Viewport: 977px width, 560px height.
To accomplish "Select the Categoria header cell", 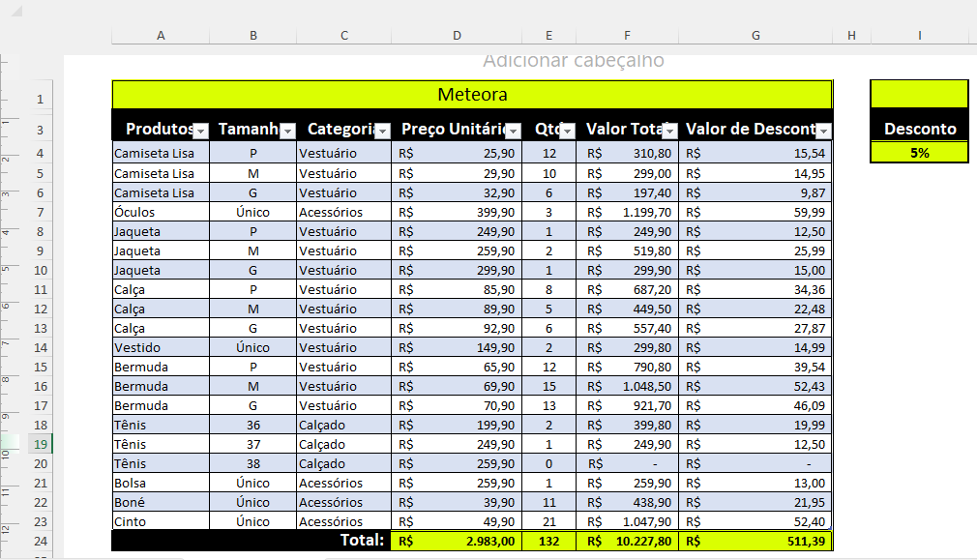I will click(344, 129).
